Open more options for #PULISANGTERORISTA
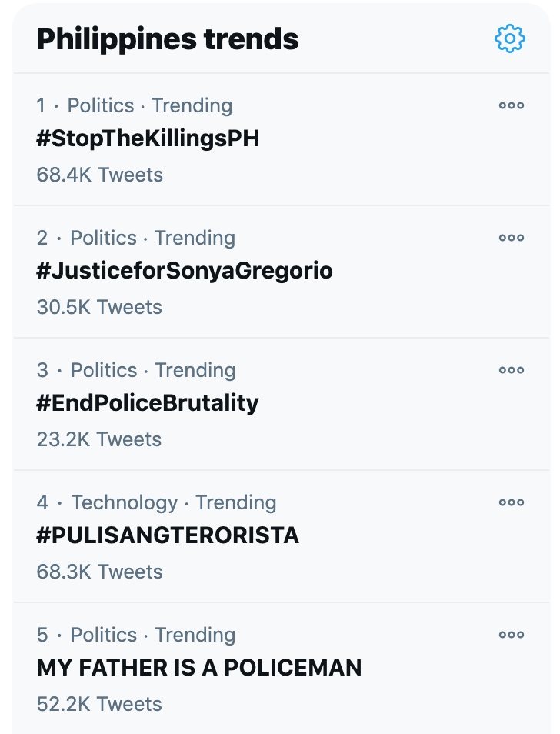Viewport: 560px width, 734px height. tap(511, 502)
